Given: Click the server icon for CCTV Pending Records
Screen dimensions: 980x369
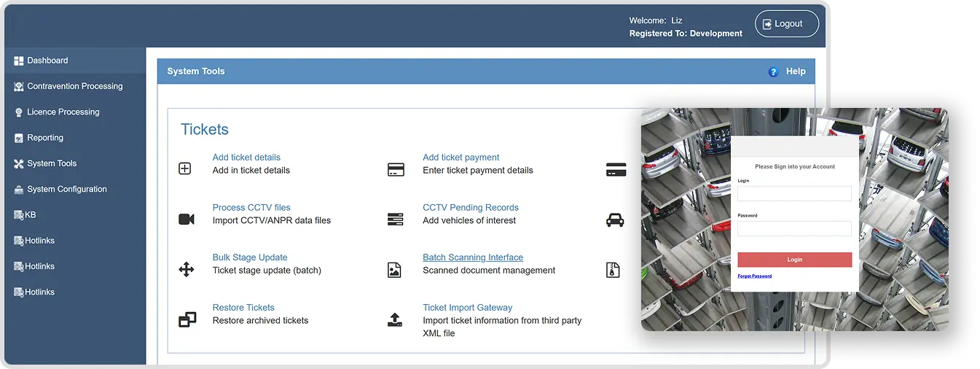Looking at the screenshot, I should (x=396, y=220).
